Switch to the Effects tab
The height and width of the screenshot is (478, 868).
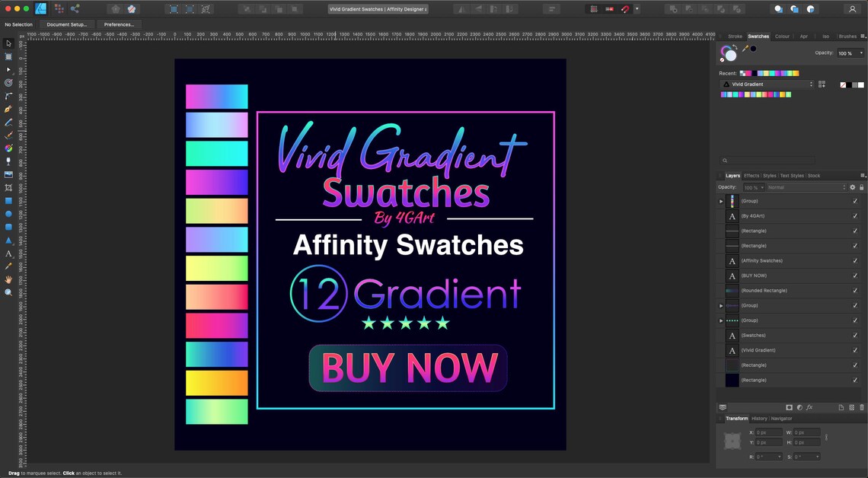click(752, 175)
